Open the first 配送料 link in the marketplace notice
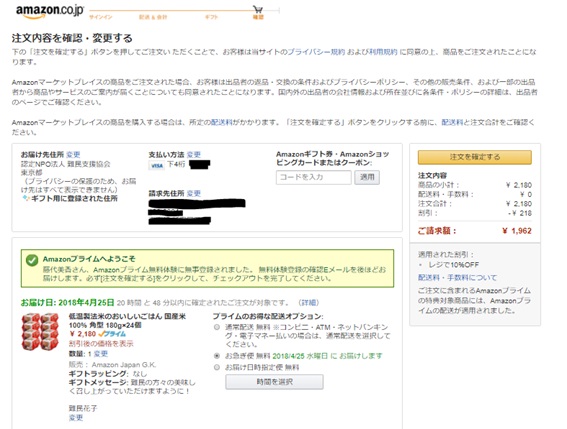567x429 pixels. click(x=221, y=122)
